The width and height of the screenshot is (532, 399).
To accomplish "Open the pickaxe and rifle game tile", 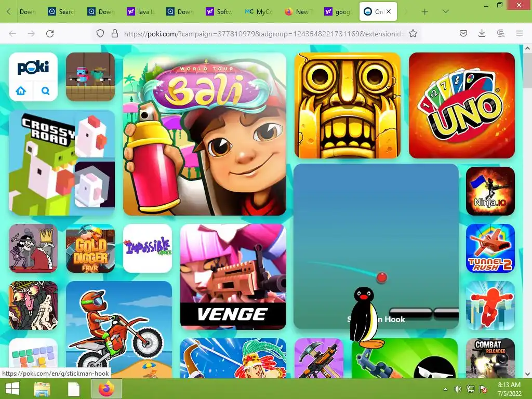I will (319, 358).
